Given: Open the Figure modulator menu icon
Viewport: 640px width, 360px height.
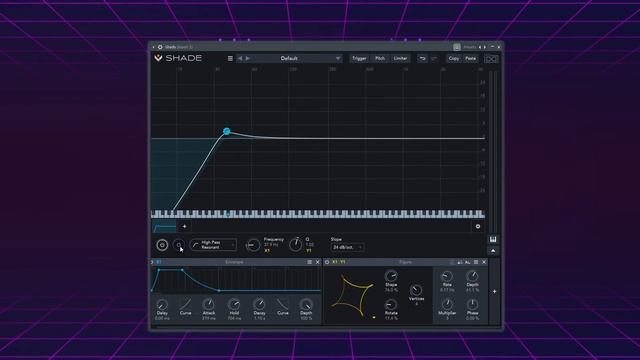Looking at the screenshot, I should pyautogui.click(x=476, y=262).
